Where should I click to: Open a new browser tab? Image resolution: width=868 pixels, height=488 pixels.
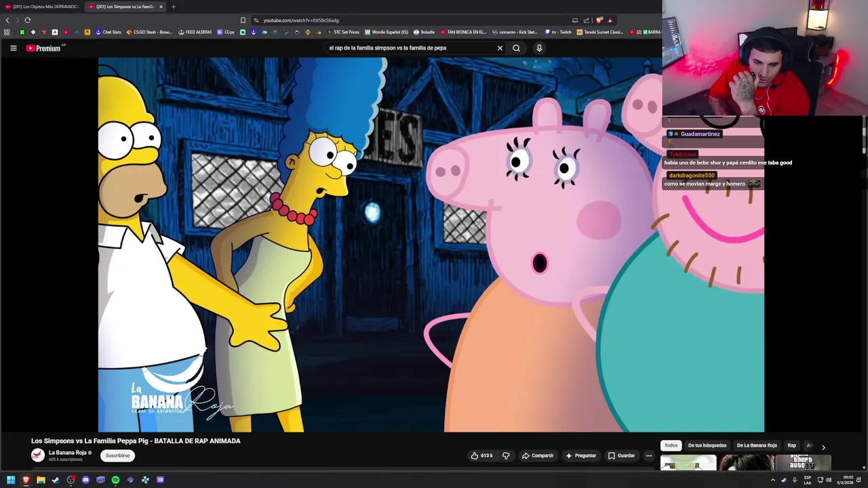[x=173, y=7]
